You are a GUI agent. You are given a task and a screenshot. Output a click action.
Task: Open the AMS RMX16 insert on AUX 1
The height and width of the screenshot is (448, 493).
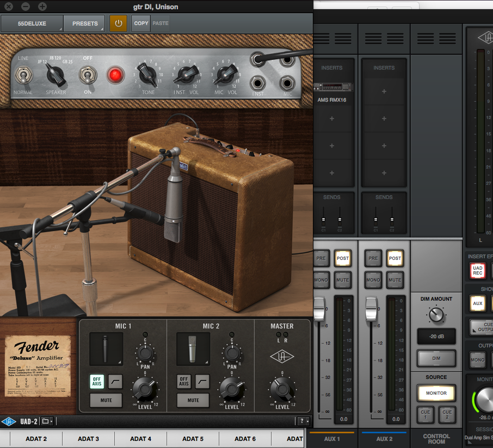332,92
